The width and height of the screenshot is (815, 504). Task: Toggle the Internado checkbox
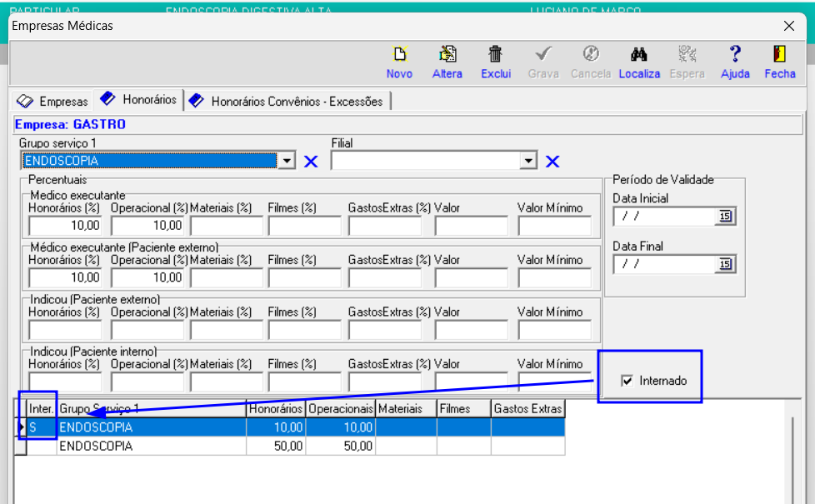[627, 381]
